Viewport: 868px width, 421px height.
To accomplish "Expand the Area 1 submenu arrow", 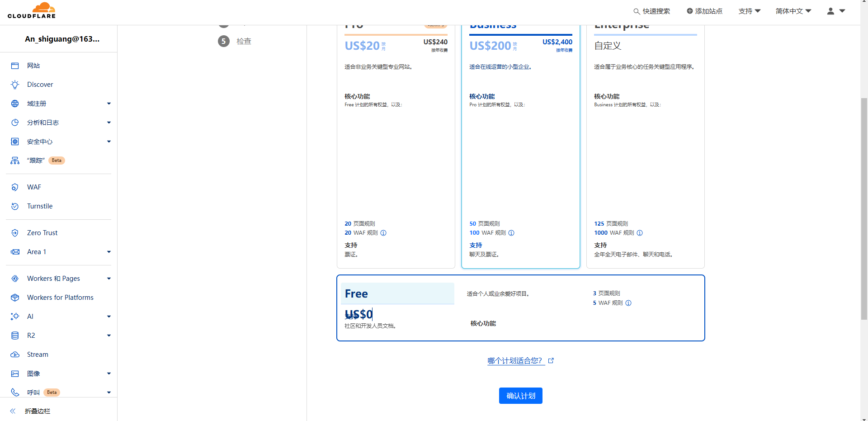I will point(109,252).
